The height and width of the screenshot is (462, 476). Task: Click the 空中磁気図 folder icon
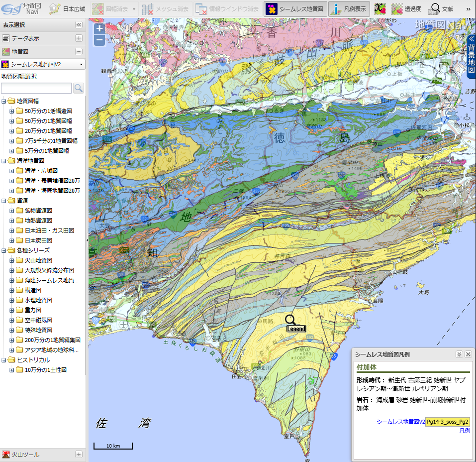tap(19, 320)
